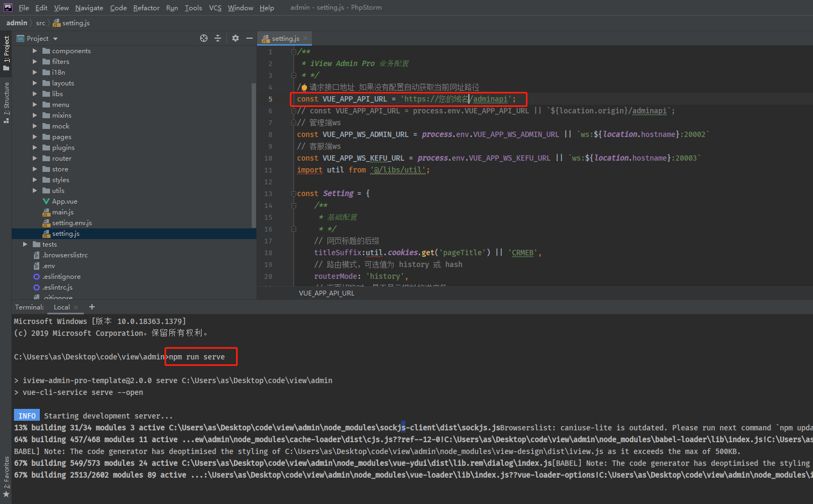Screen dimensions: 813x504
Task: Expand the i18n folder
Action: pyautogui.click(x=35, y=73)
